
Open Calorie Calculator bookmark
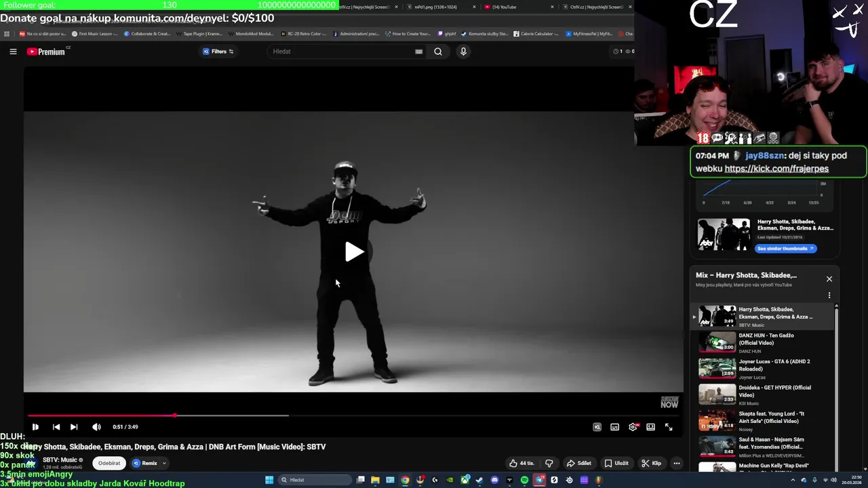536,34
